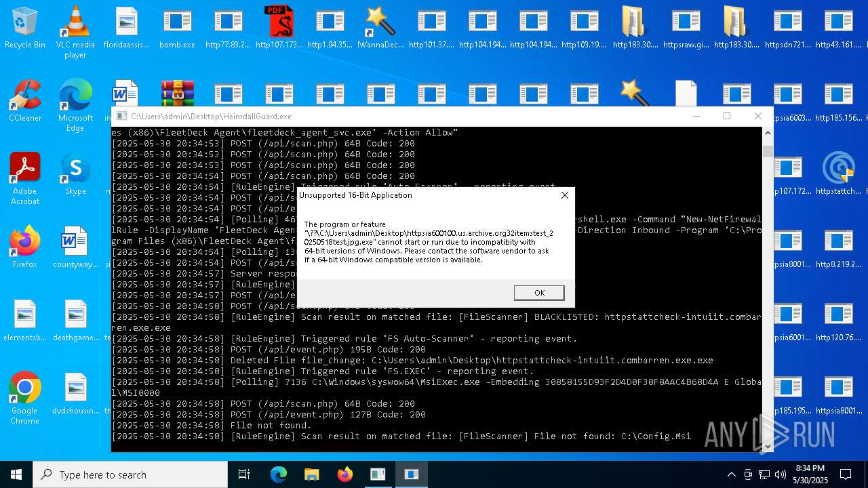Select the http1.94.35... desktop file

tap(330, 28)
